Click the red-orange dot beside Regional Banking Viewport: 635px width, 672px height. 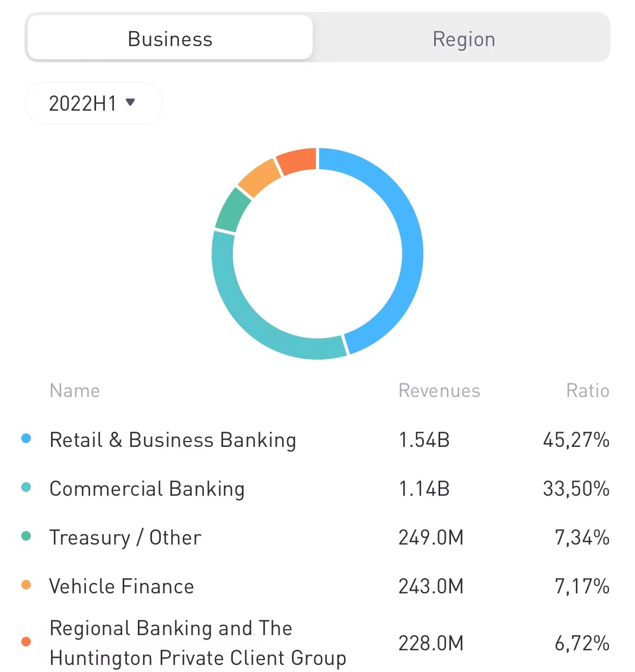point(26,642)
